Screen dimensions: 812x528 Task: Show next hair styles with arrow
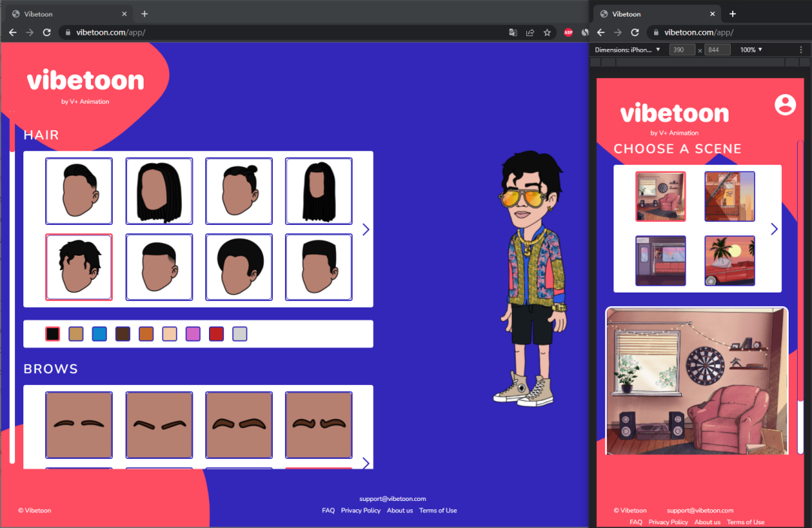click(x=365, y=229)
